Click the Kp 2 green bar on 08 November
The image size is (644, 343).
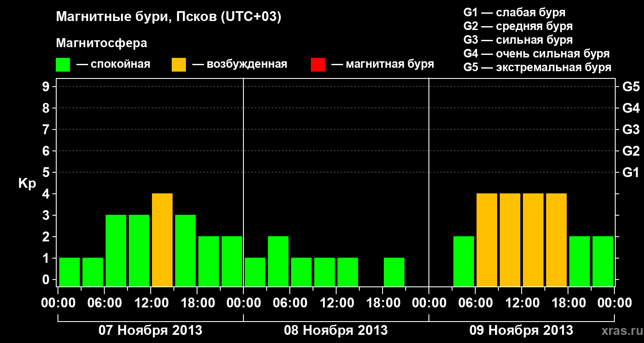tap(278, 261)
